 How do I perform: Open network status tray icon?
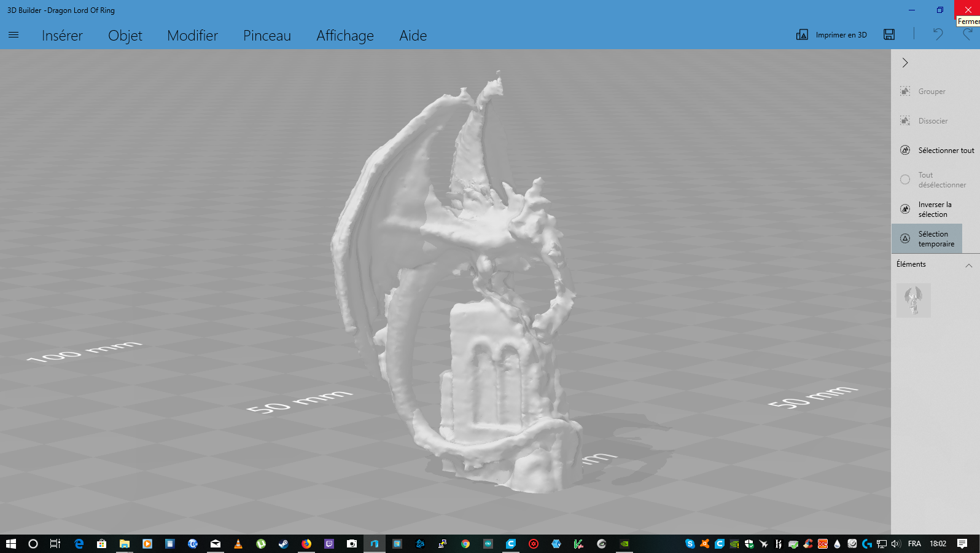[881, 544]
